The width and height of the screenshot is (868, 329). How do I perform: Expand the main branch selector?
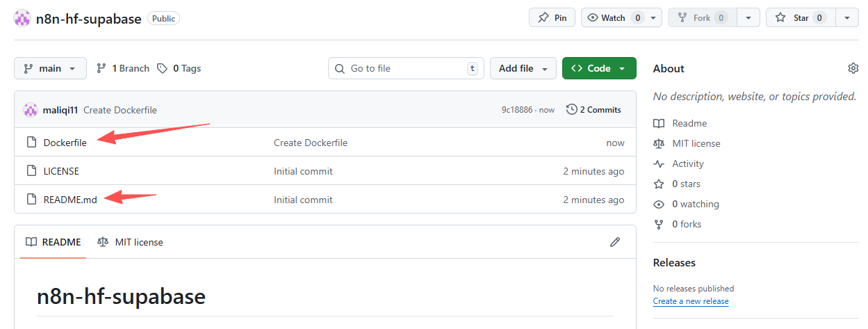(x=50, y=68)
